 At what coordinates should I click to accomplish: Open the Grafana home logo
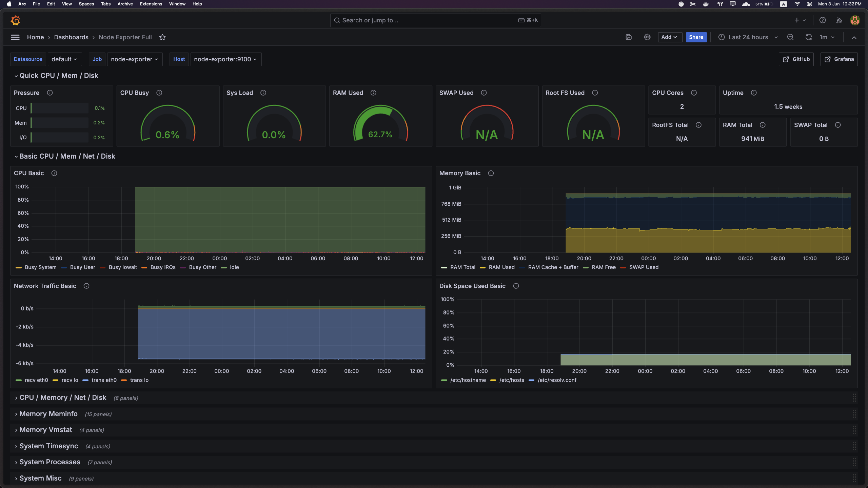[x=15, y=20]
